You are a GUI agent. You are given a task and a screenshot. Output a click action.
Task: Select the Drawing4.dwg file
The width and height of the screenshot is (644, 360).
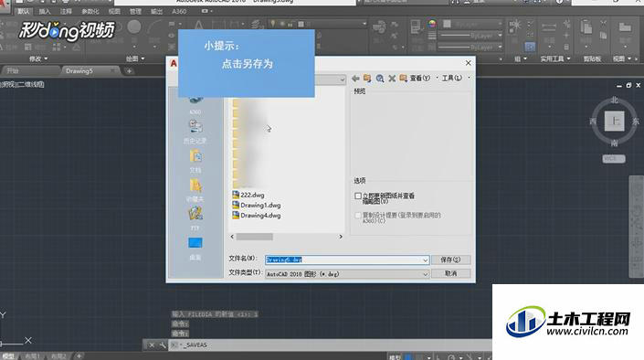coord(257,216)
